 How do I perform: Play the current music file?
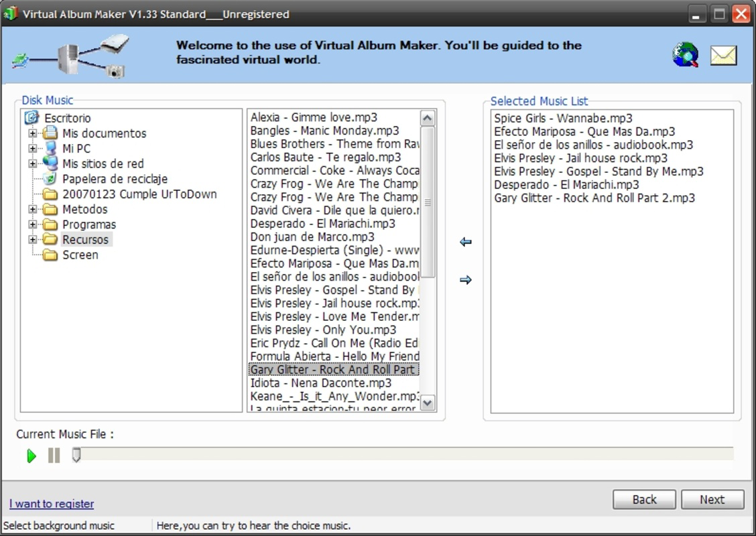coord(30,456)
